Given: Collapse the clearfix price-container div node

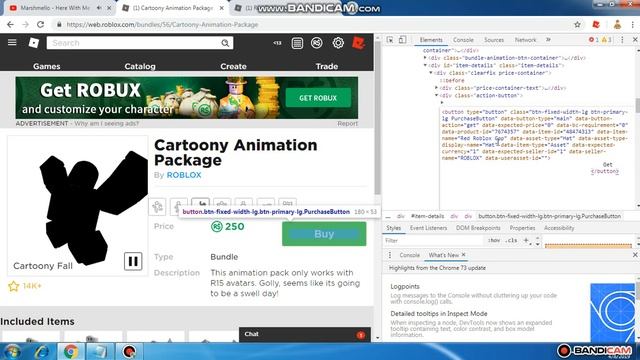Looking at the screenshot, I should click(x=431, y=73).
